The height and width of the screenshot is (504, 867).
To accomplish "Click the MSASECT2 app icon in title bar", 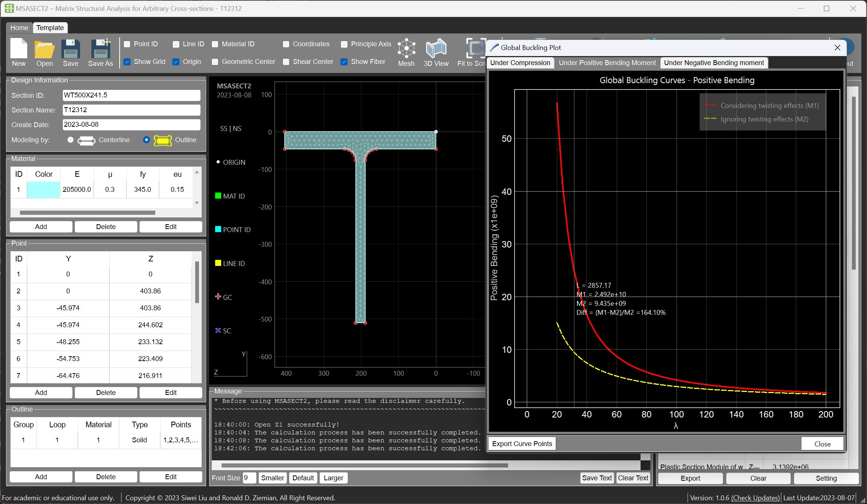I will tap(9, 8).
